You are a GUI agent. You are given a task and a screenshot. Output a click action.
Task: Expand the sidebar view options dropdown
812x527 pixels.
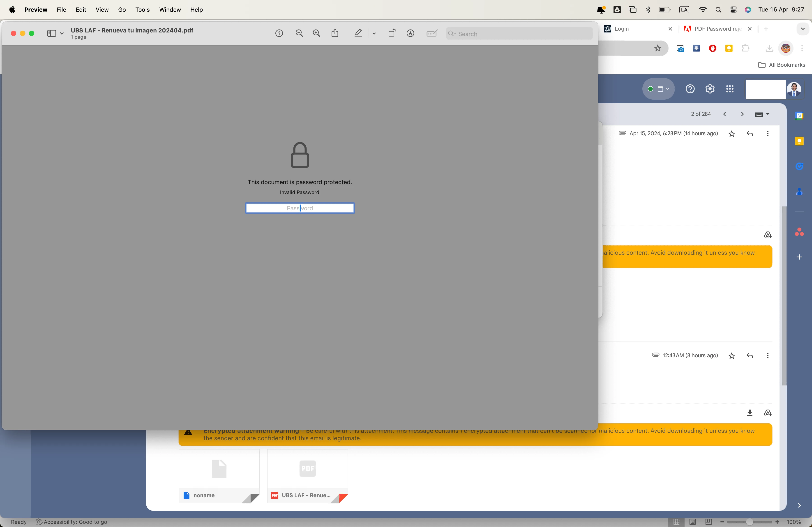coord(62,33)
